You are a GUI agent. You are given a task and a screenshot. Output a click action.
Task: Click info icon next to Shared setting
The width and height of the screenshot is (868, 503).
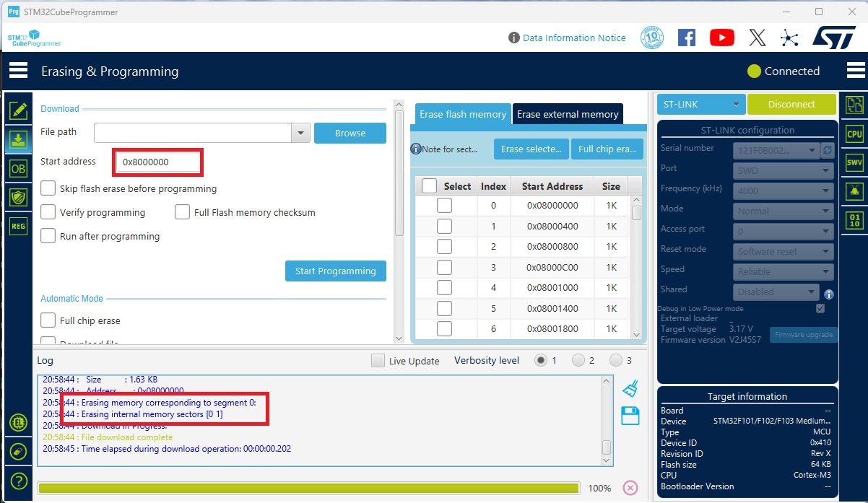(x=828, y=294)
